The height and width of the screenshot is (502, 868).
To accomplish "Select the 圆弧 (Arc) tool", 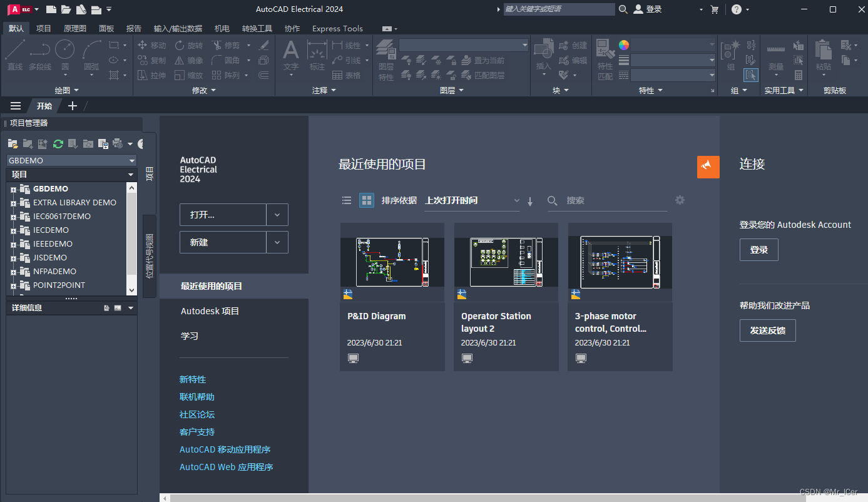I will 91,55.
